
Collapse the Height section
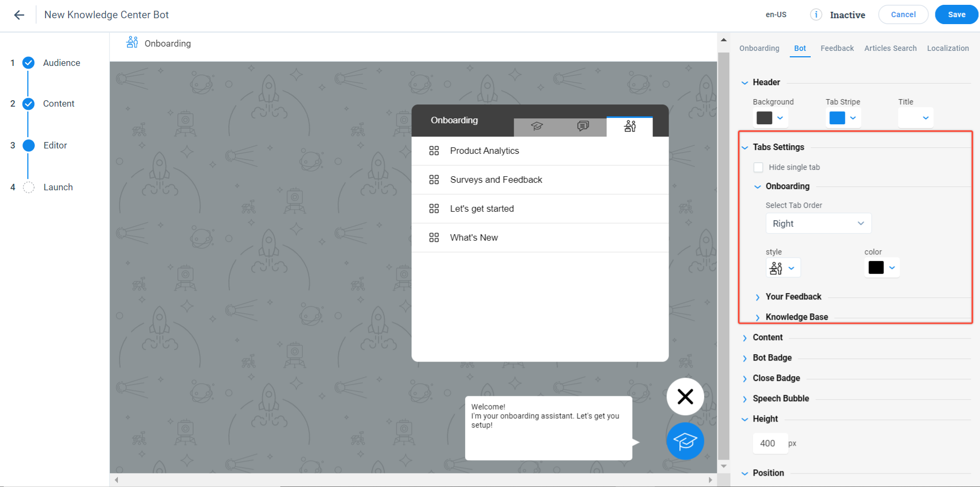point(745,419)
